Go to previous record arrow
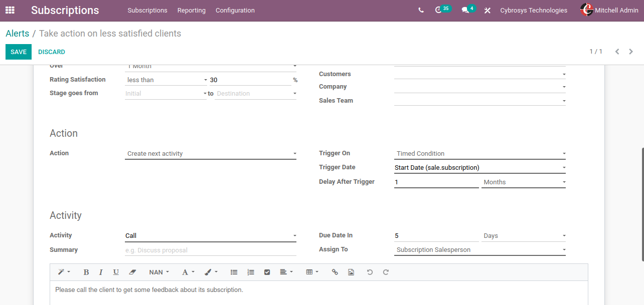This screenshot has width=644, height=305. [617, 52]
